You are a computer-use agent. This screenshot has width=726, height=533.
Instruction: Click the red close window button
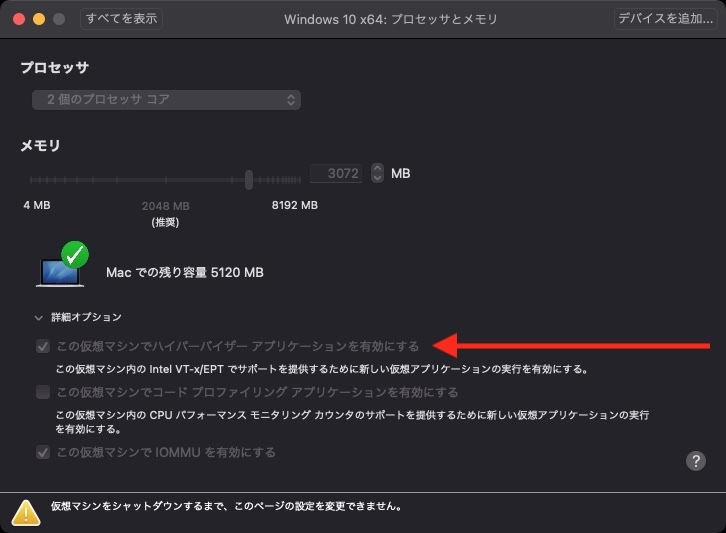19,19
